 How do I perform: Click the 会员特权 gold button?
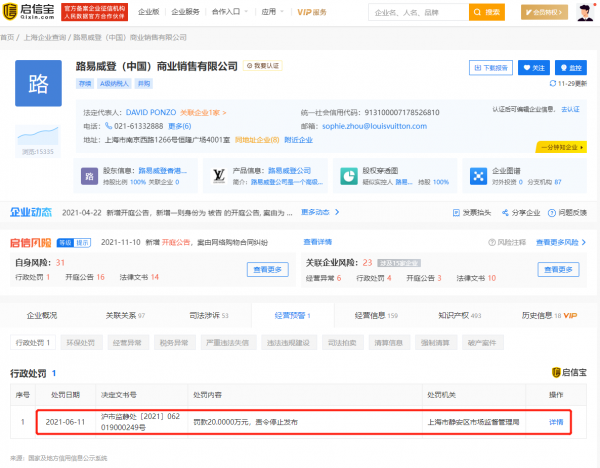pyautogui.click(x=544, y=12)
